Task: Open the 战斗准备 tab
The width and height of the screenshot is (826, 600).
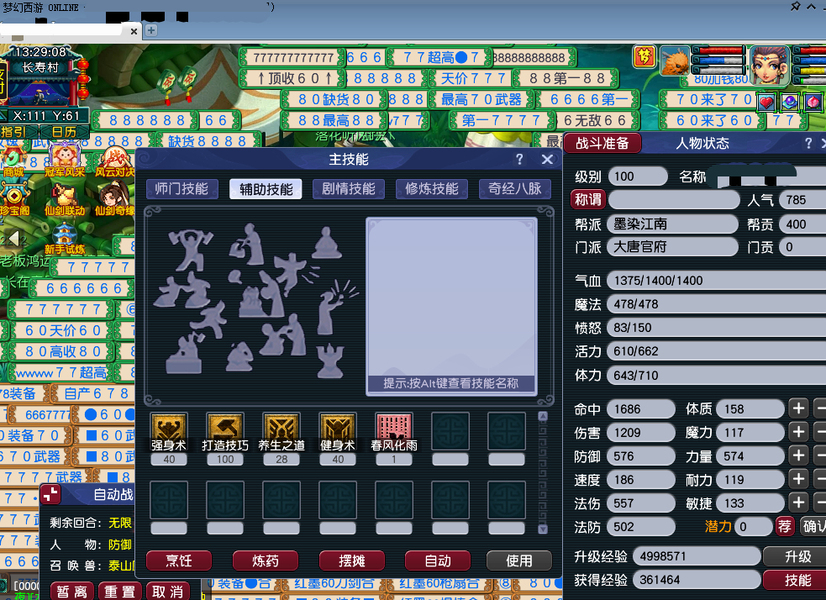Action: 602,143
